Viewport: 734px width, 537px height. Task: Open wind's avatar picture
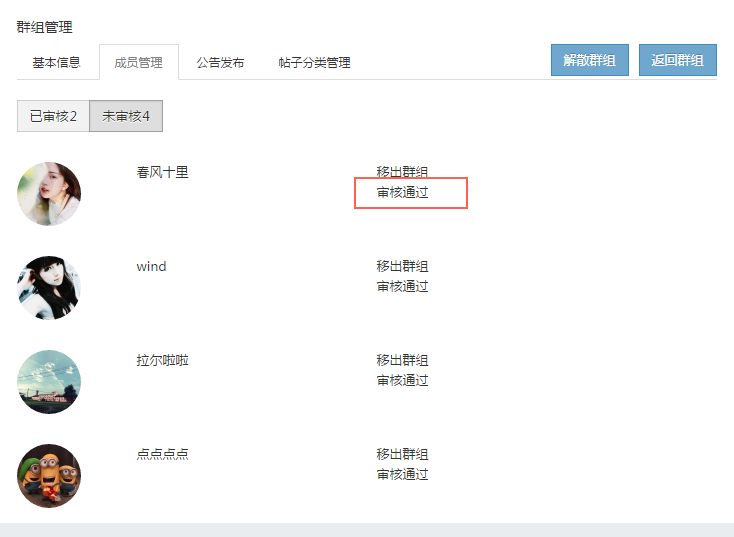[x=49, y=288]
